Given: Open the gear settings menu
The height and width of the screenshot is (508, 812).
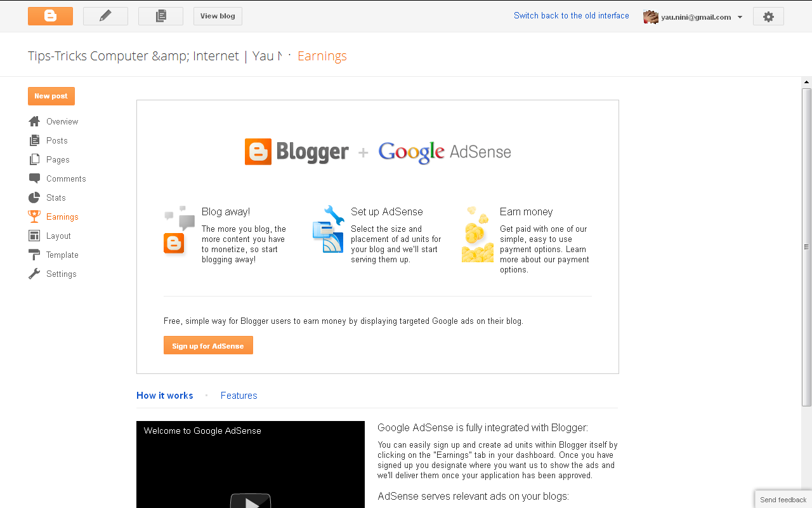Looking at the screenshot, I should click(768, 17).
